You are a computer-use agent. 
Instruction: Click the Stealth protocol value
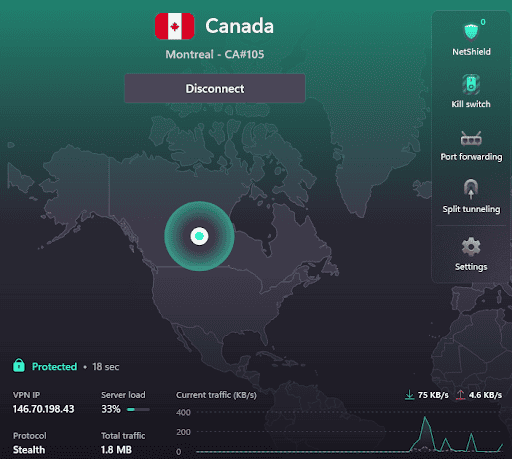coord(29,450)
